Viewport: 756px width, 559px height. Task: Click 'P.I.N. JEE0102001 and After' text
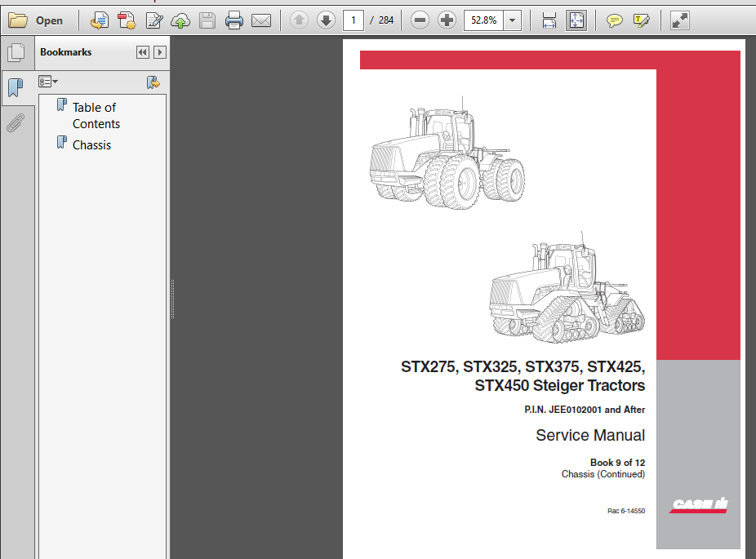(x=585, y=410)
